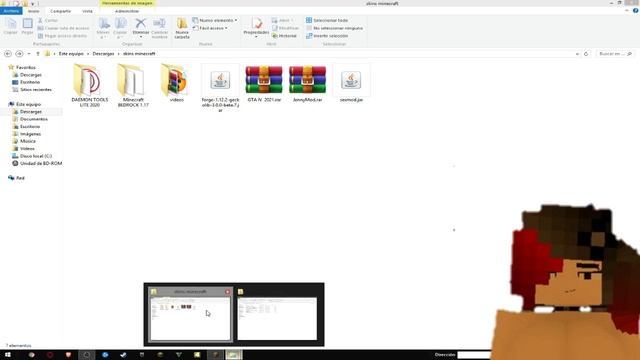Screen dimensions: 640x360
Task: Create a Nueva carpeta
Action: pos(182,28)
